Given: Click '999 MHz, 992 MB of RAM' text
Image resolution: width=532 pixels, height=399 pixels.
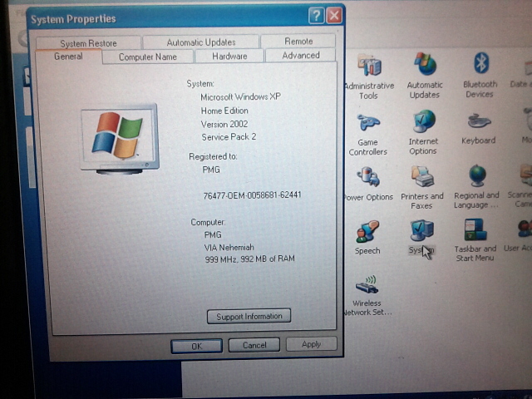Looking at the screenshot, I should click(249, 259).
